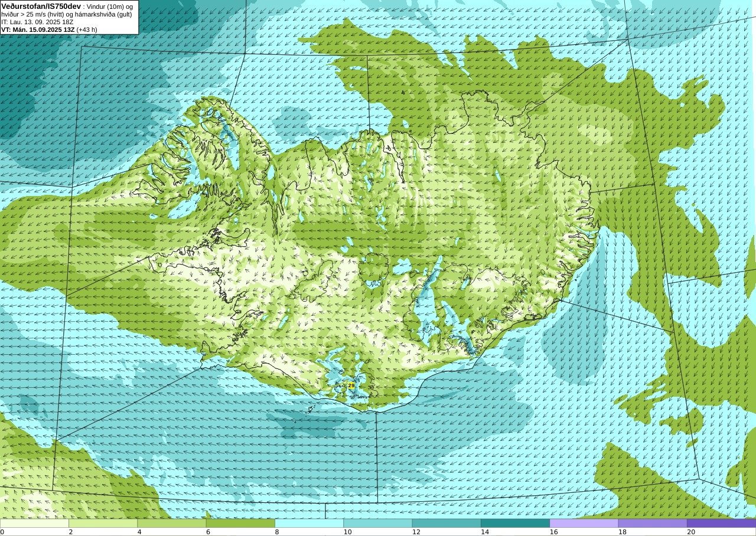Viewport: 756px width, 536px height.
Task: Pick the dark violet above-20 m/s legend swatch
Action: (x=721, y=523)
